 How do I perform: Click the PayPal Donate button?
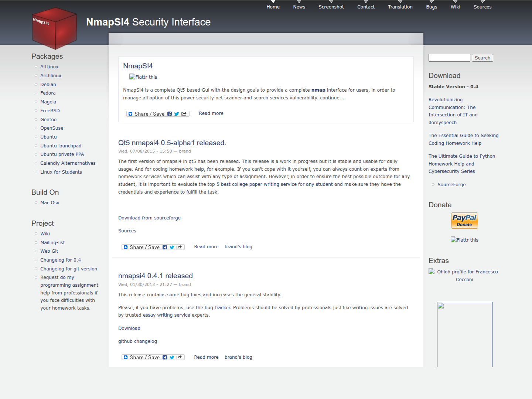click(x=464, y=221)
